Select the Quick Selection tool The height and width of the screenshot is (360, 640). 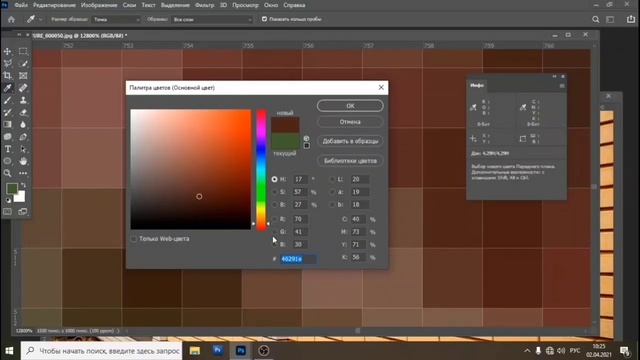23,63
